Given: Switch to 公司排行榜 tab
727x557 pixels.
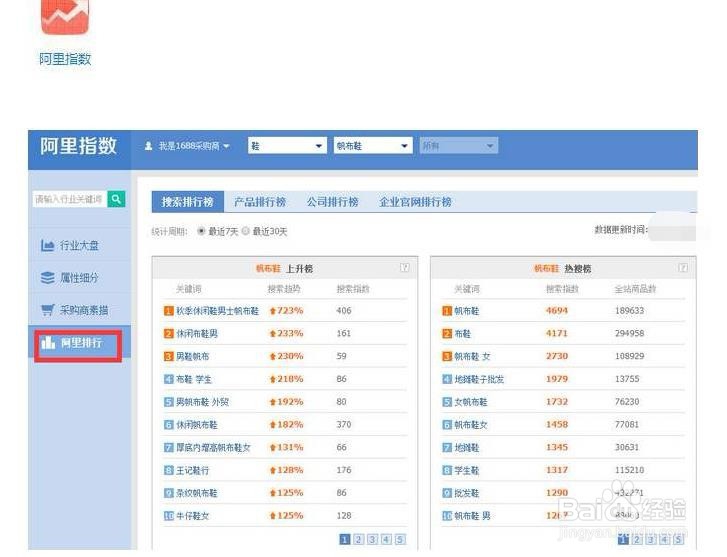Looking at the screenshot, I should pos(332,202).
